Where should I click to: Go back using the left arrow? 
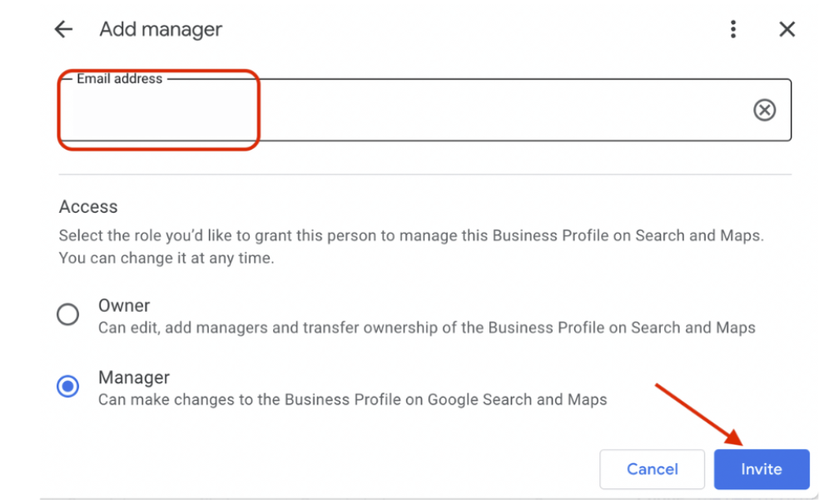pyautogui.click(x=63, y=30)
